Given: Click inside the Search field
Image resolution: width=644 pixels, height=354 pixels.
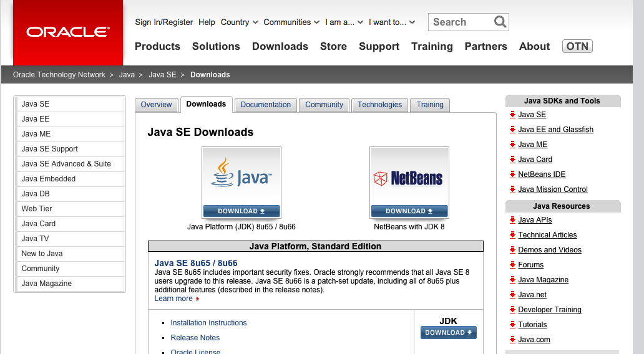Looking at the screenshot, I should (461, 22).
